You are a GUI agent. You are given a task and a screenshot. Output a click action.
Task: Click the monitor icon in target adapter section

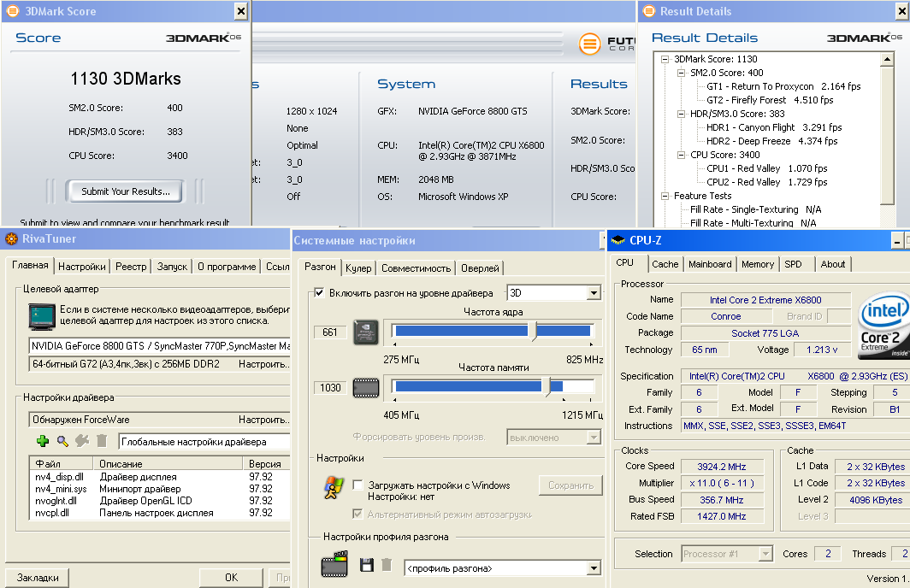(x=42, y=316)
